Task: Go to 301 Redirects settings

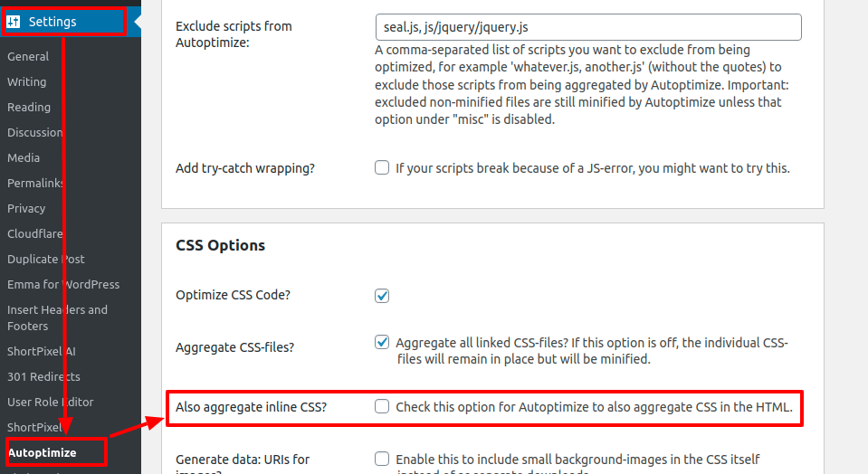Action: point(43,376)
